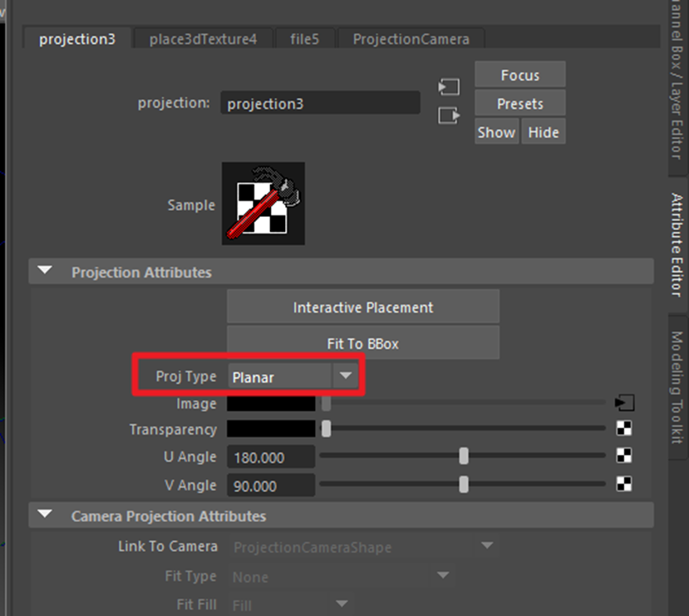Open the Link To Camera dropdown
Image resolution: width=689 pixels, height=616 pixels.
[x=364, y=546]
